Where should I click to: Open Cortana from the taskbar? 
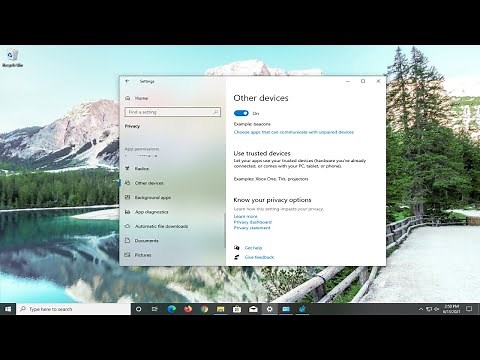(138, 309)
